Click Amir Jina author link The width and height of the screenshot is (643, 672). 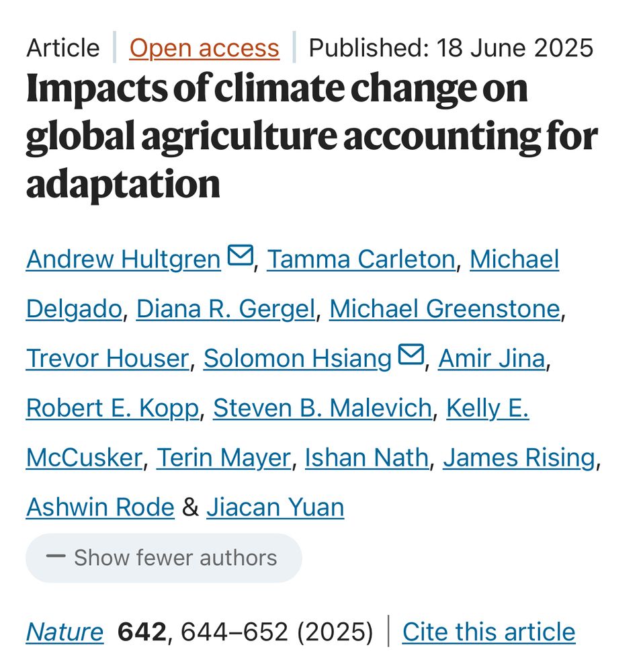(492, 358)
